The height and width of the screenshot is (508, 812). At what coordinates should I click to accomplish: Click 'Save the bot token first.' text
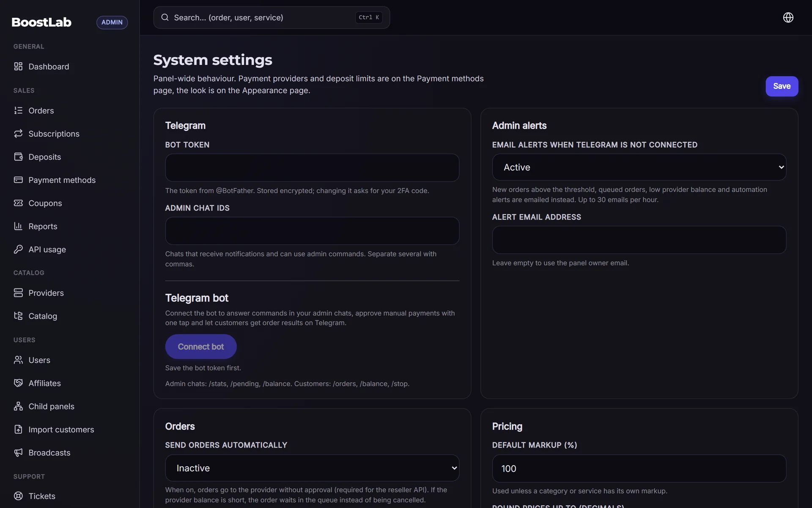coord(203,368)
